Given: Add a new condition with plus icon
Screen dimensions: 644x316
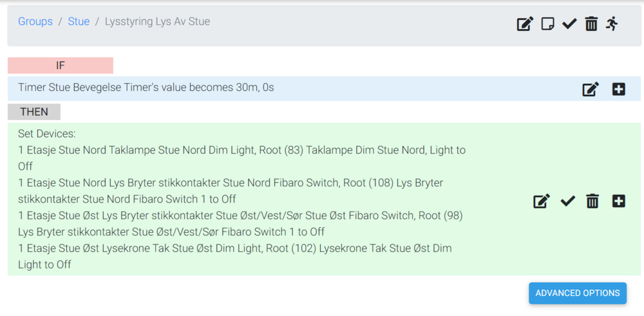Looking at the screenshot, I should [x=619, y=90].
